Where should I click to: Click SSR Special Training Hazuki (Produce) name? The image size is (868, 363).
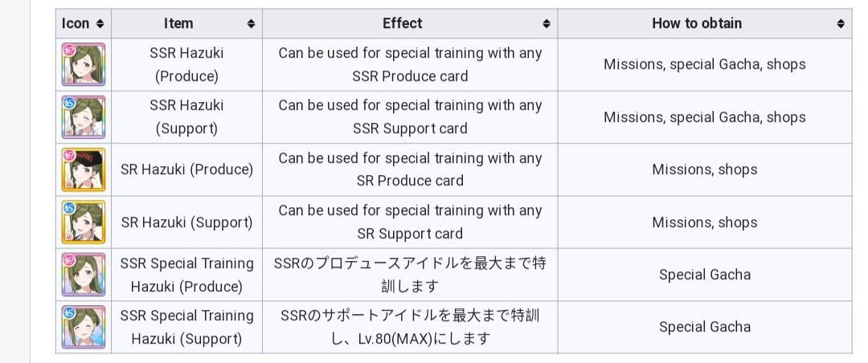(x=186, y=275)
